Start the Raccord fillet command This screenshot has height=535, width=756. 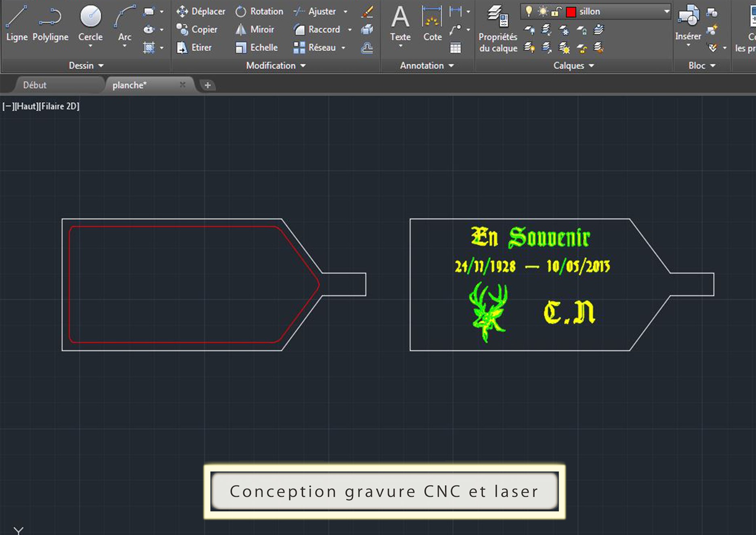point(317,30)
